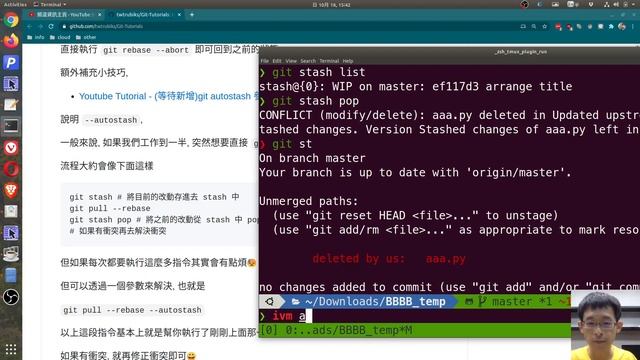Open the terminal Search menu
Screen dimensions: 640x360
click(x=308, y=61)
